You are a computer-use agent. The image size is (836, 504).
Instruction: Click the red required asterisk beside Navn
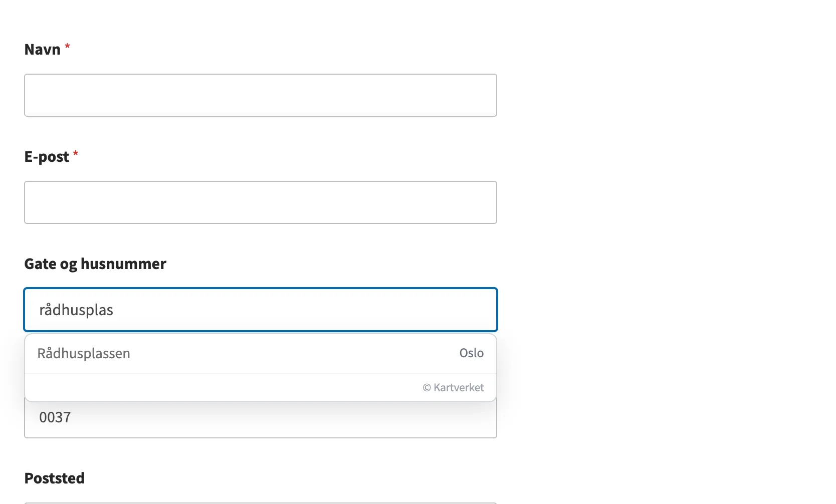pos(67,47)
